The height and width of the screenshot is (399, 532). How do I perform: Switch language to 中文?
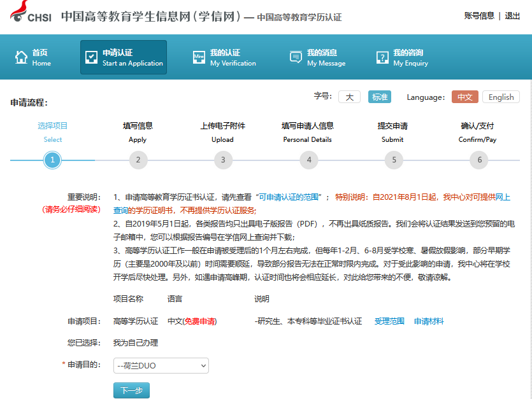pyautogui.click(x=465, y=97)
